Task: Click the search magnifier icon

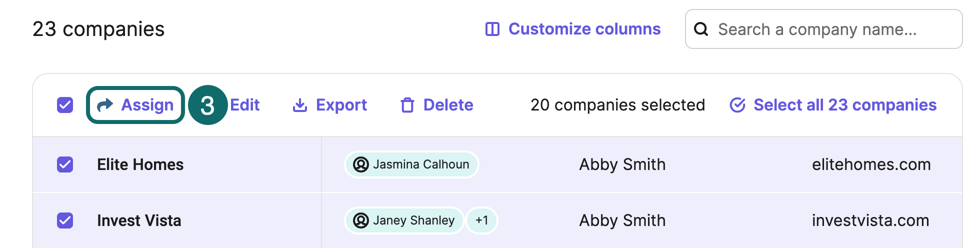Action: click(701, 29)
